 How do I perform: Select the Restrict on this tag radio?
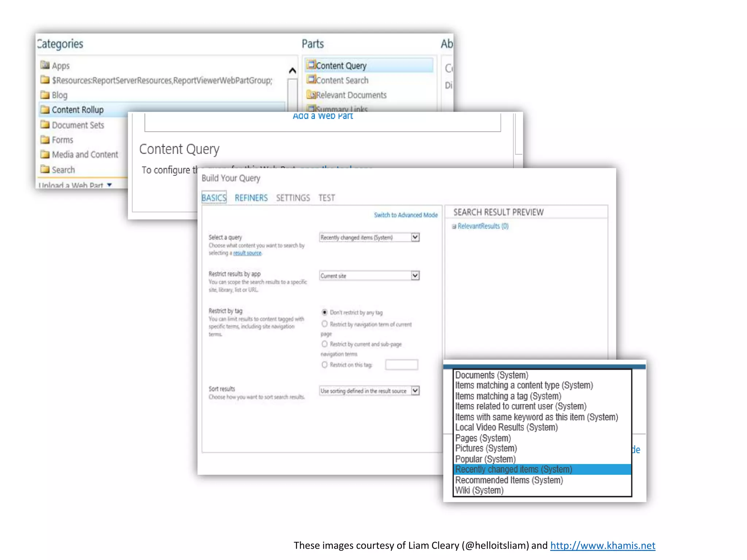(324, 365)
